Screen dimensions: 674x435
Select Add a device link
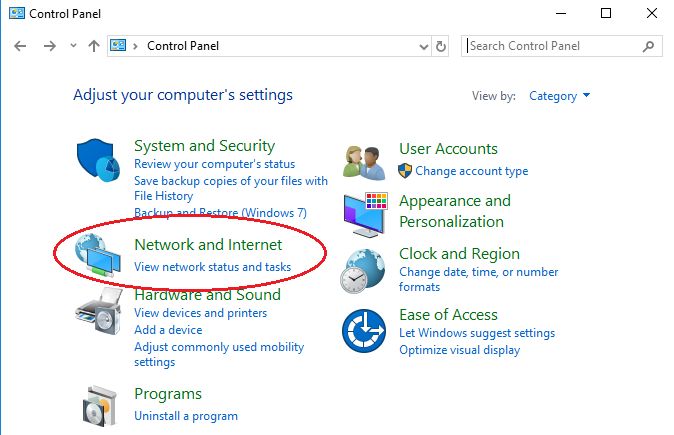coord(168,330)
